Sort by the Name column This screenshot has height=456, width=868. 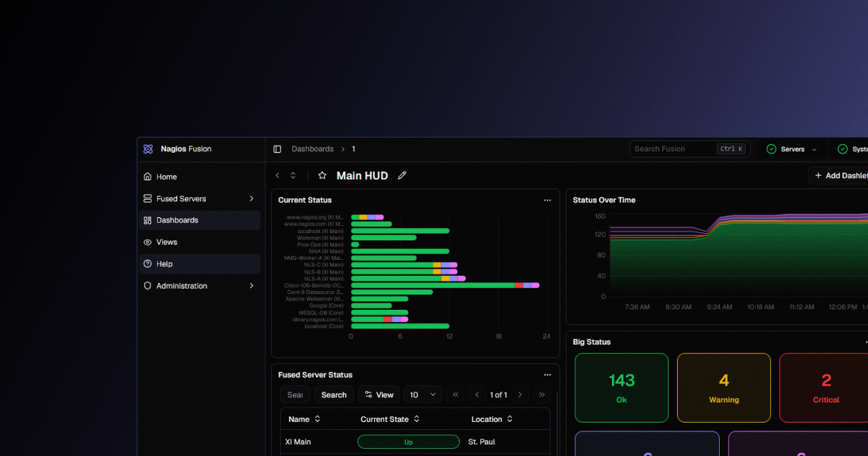click(305, 419)
